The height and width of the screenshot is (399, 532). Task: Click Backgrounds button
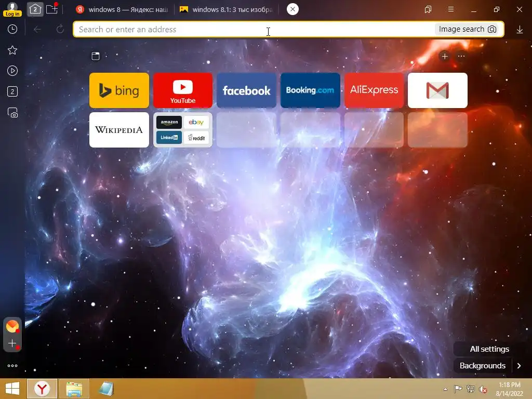(483, 366)
